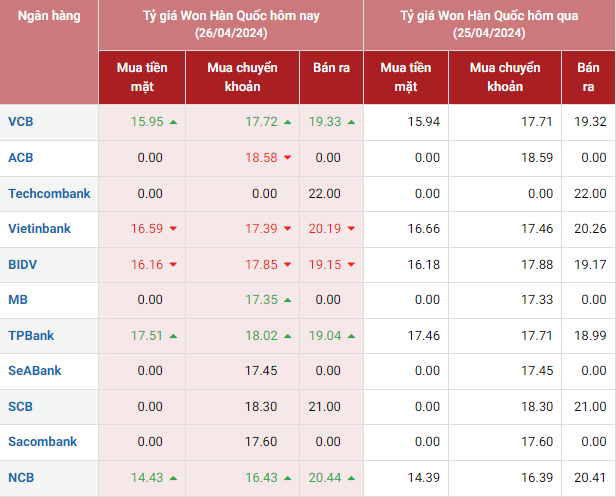
Task: Click the red down arrow beside 18.58
Action: coord(287,158)
